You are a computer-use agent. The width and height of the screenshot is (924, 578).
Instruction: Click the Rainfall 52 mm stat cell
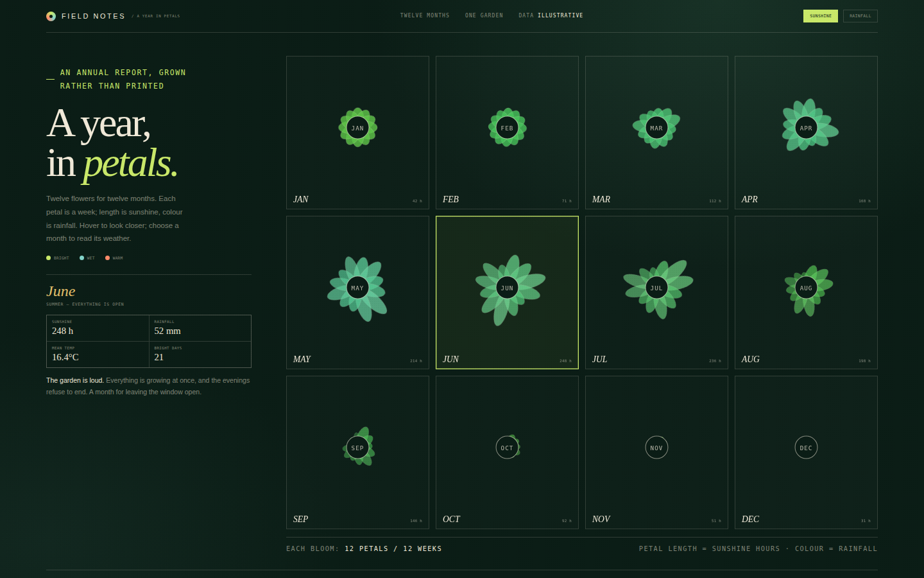point(200,328)
